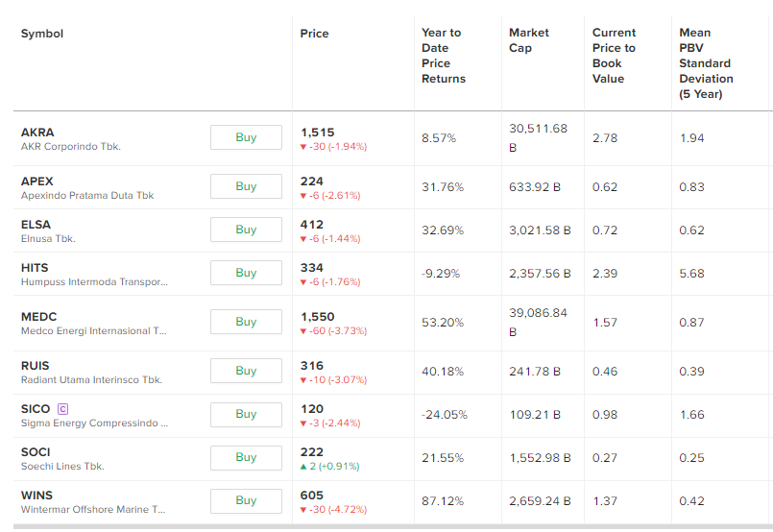Select the -24.05% YTD return cell

(445, 415)
